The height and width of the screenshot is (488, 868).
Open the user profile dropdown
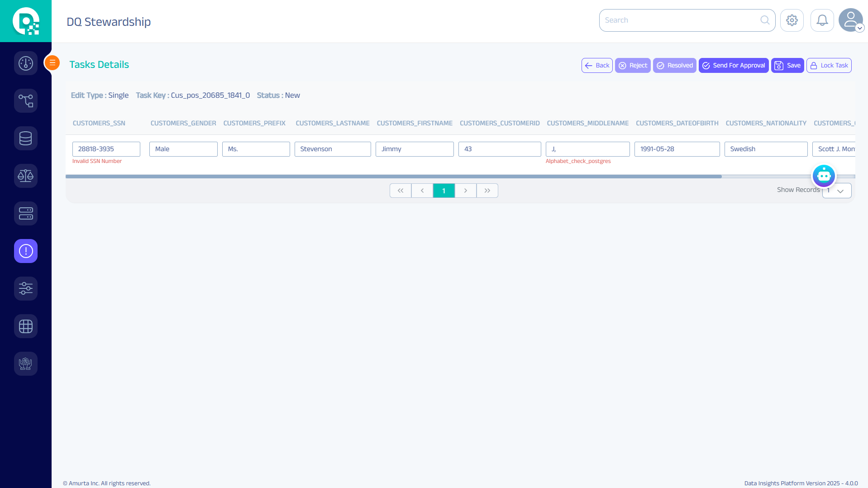pyautogui.click(x=851, y=20)
